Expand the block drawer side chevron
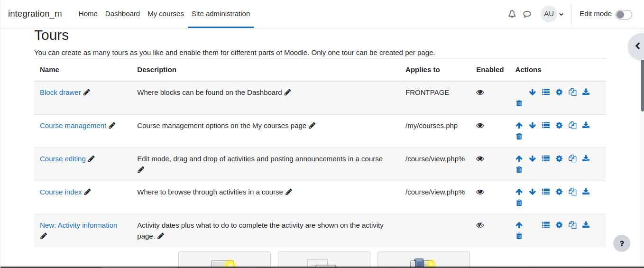This screenshot has height=268, width=644. pos(637,46)
